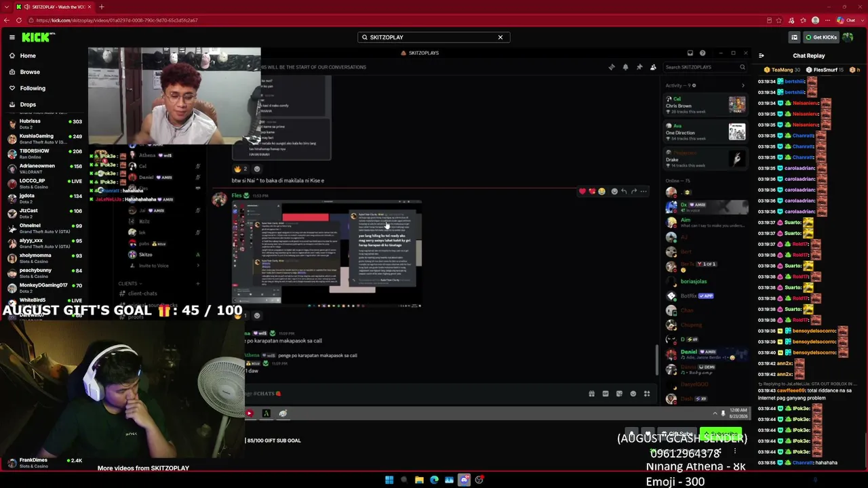
Task: Click the Search SKITZOPLAYS field in Discord
Action: coord(705,67)
